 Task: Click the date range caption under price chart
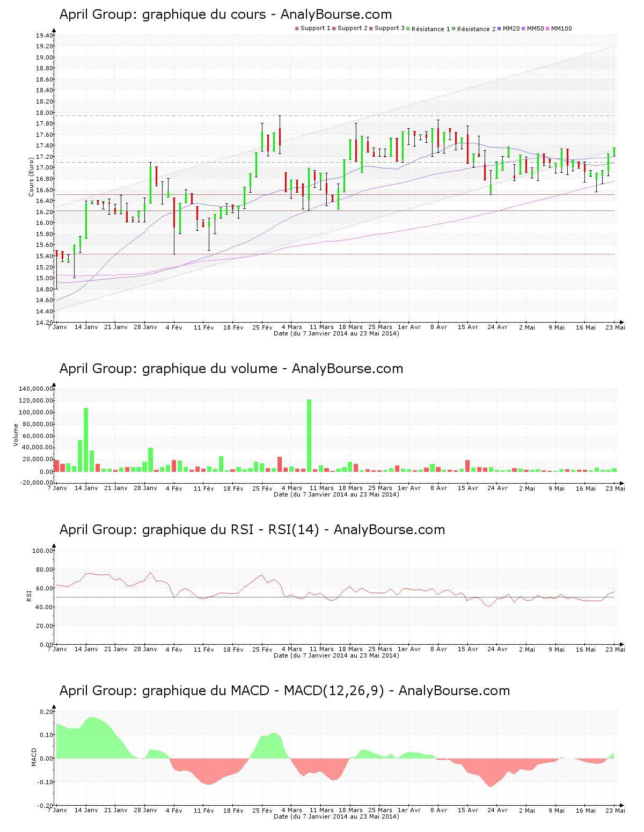click(336, 333)
